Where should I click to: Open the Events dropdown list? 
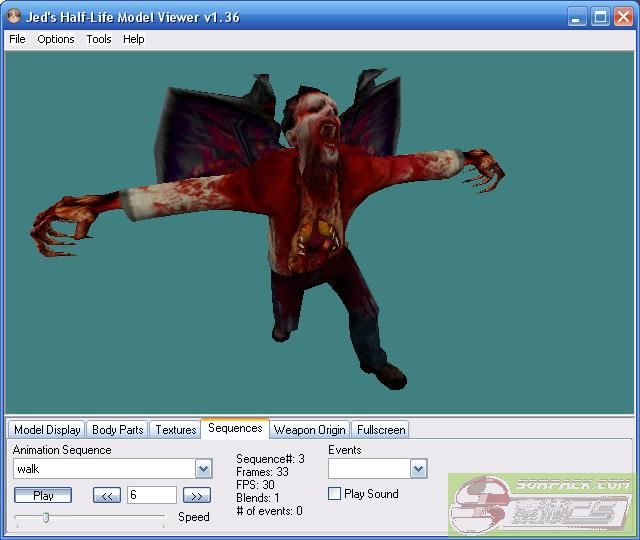418,469
